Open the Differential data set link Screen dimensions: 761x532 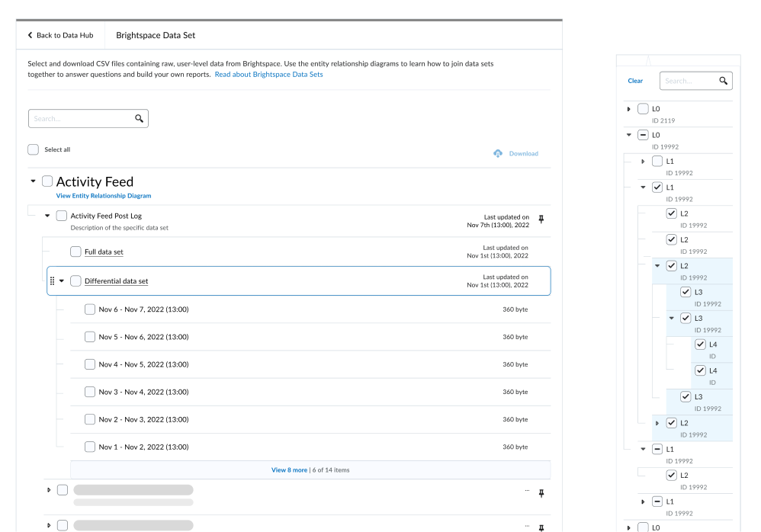[117, 280]
